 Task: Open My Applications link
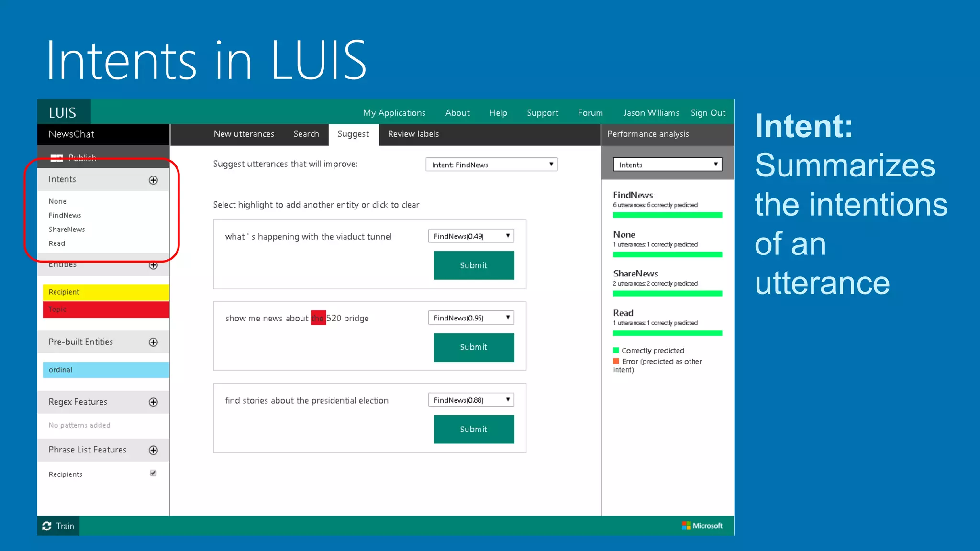tap(394, 113)
